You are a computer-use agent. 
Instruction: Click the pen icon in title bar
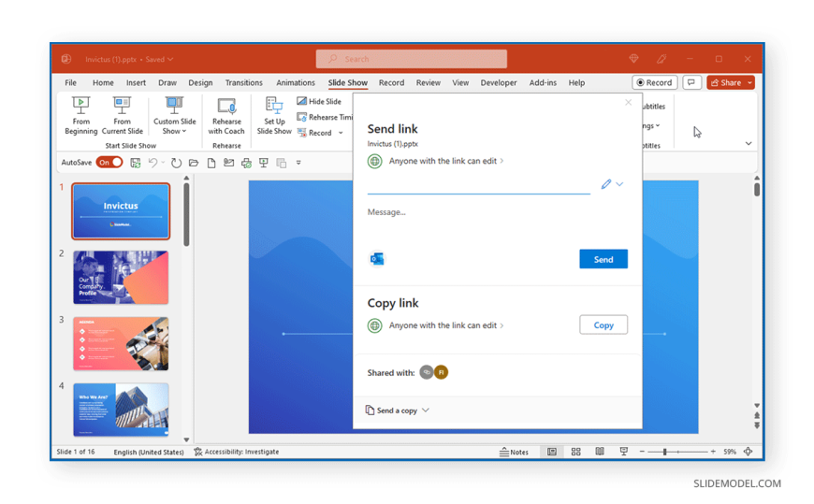[x=661, y=59]
